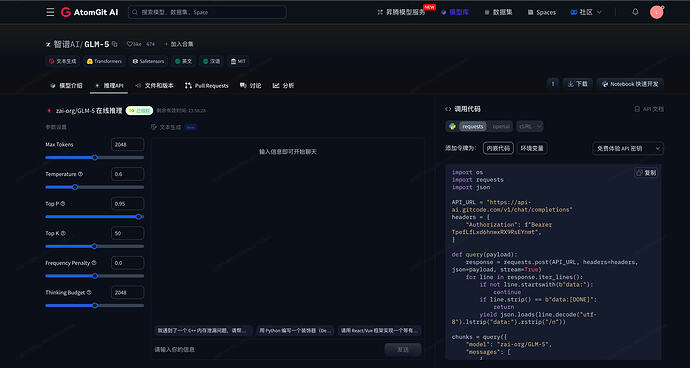Image resolution: width=690 pixels, height=368 pixels.
Task: Switch to the 分析 tab
Action: click(x=283, y=85)
